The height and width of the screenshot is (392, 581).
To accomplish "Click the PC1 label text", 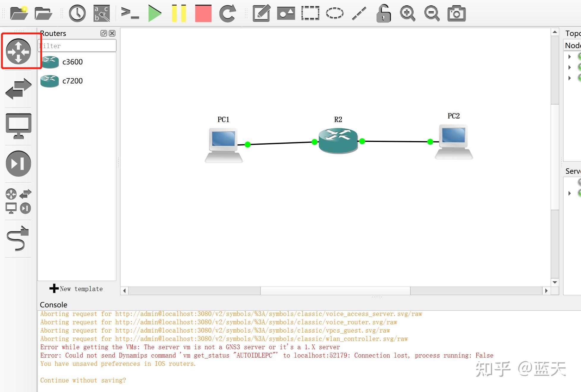I will [223, 119].
